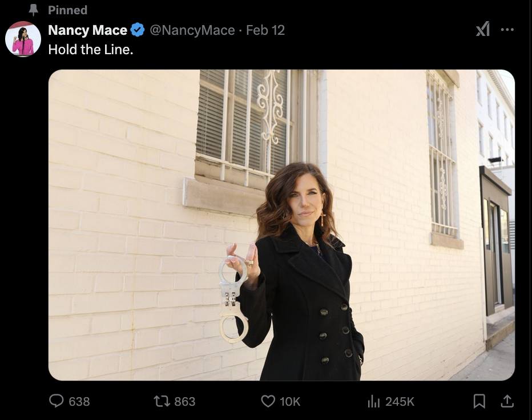Open post analytics via bar-chart icon
Screen dimensions: 532x420
tap(374, 401)
